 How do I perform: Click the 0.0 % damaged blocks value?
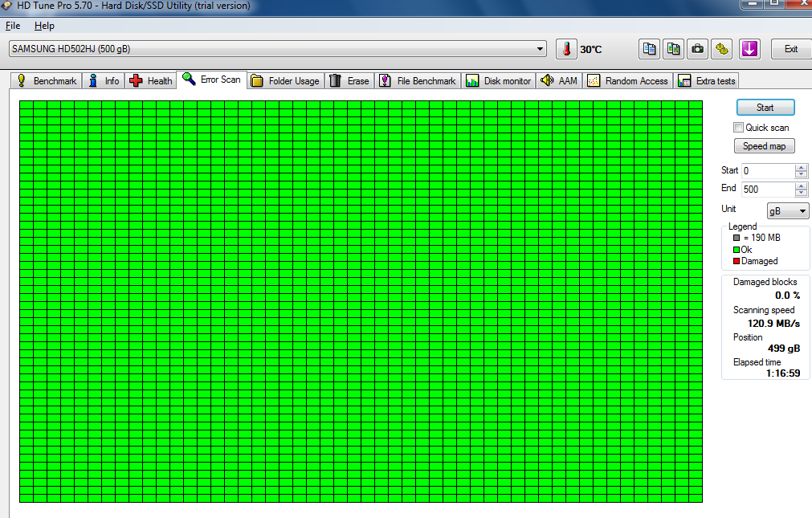(787, 296)
